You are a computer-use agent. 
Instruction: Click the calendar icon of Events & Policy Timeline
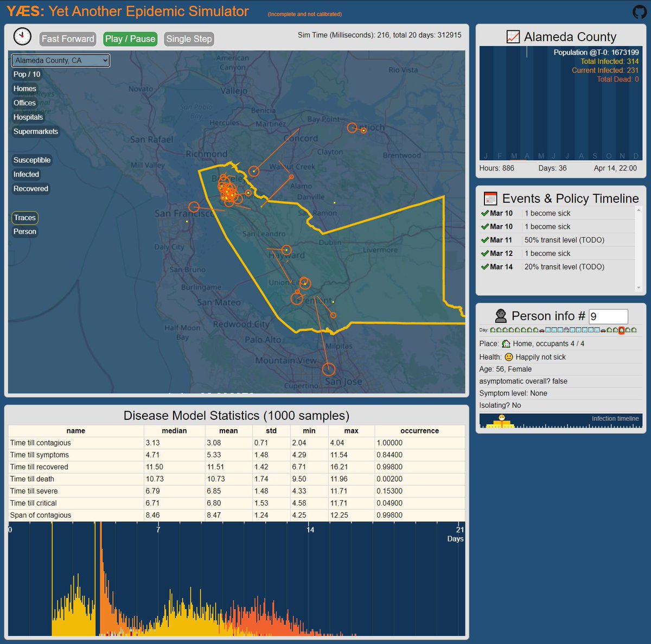(x=490, y=199)
